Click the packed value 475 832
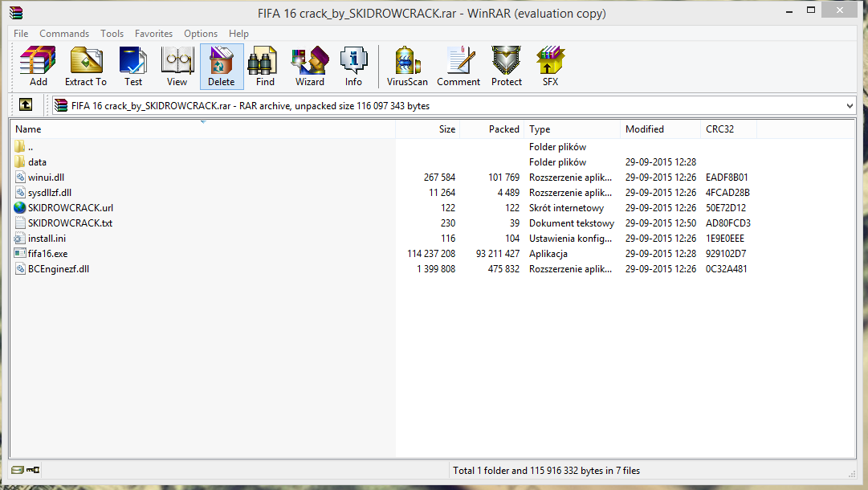Screen dimensions: 868x490 pos(503,268)
